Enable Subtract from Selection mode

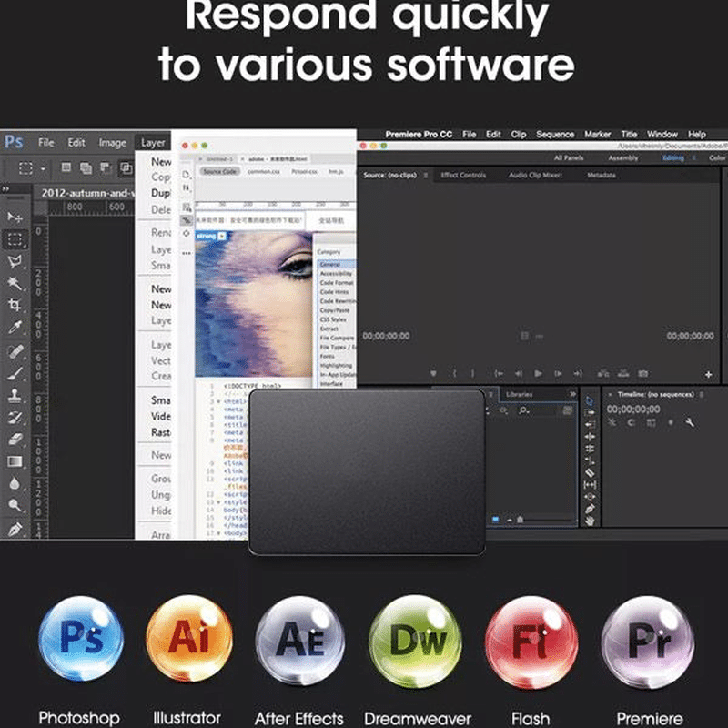point(106,167)
